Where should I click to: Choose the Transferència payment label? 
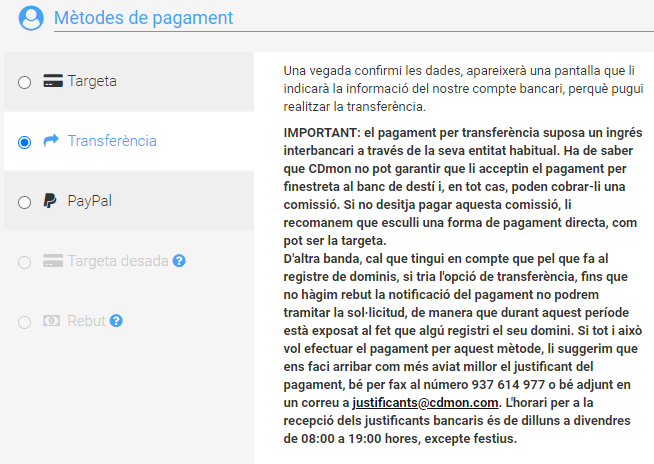pos(112,141)
